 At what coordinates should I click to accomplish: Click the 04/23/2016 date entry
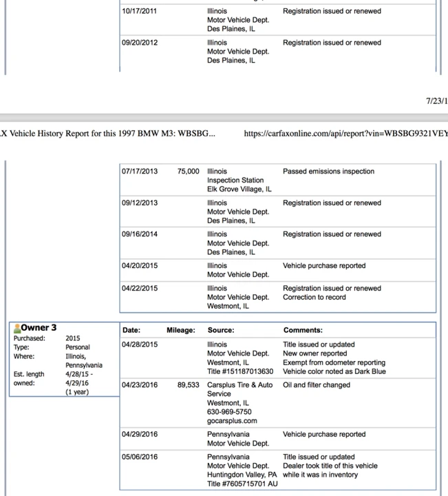(x=139, y=385)
